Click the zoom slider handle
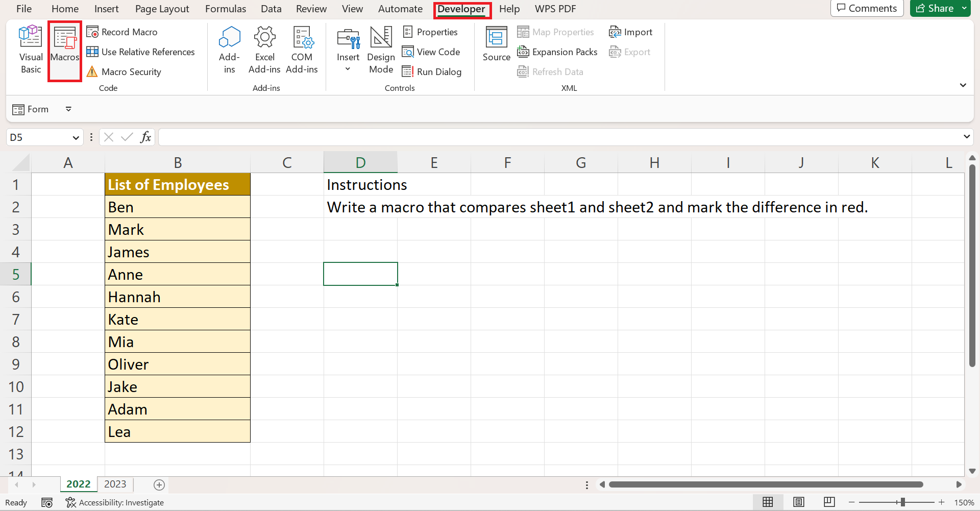 [x=902, y=502]
